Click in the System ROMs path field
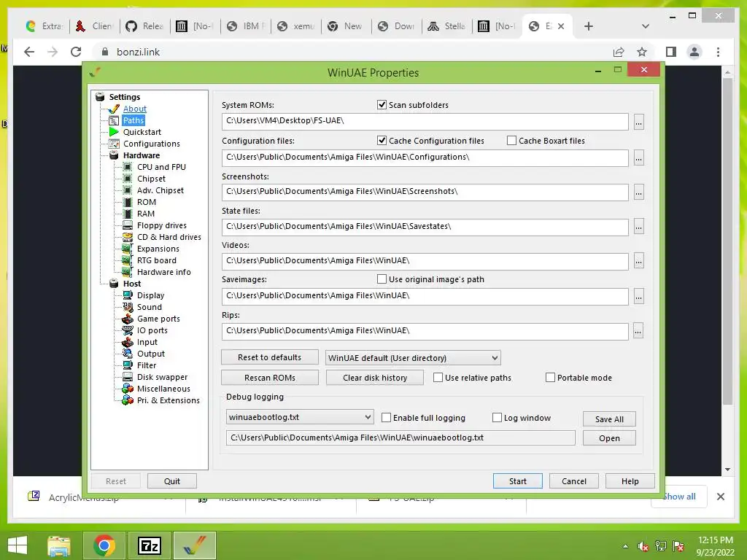This screenshot has height=560, width=747. coord(425,122)
